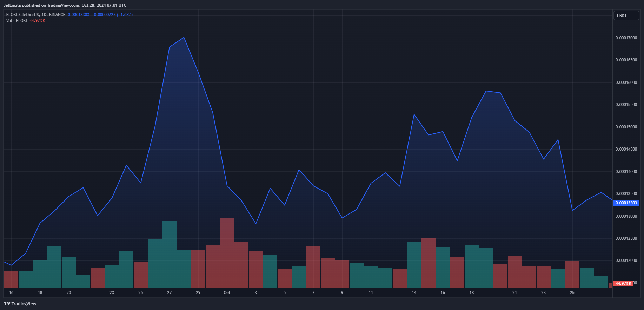The height and width of the screenshot is (310, 644).
Task: Click the FLOKI / TetherUS symbol title
Action: pos(22,15)
